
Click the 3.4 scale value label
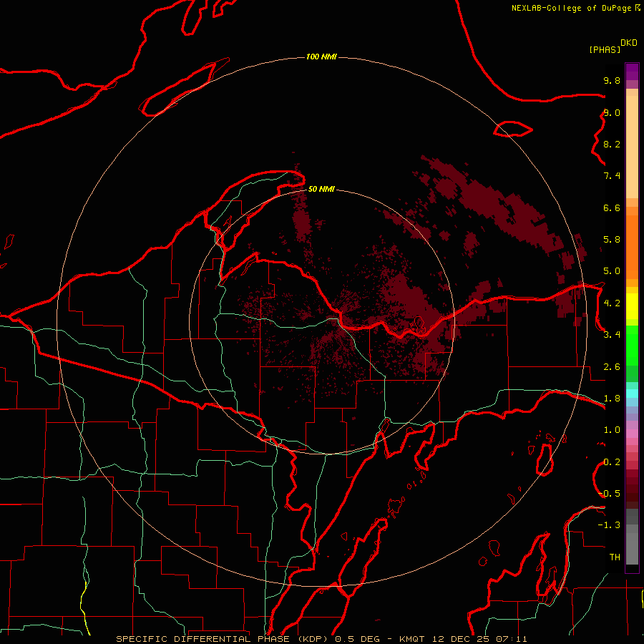coord(612,335)
